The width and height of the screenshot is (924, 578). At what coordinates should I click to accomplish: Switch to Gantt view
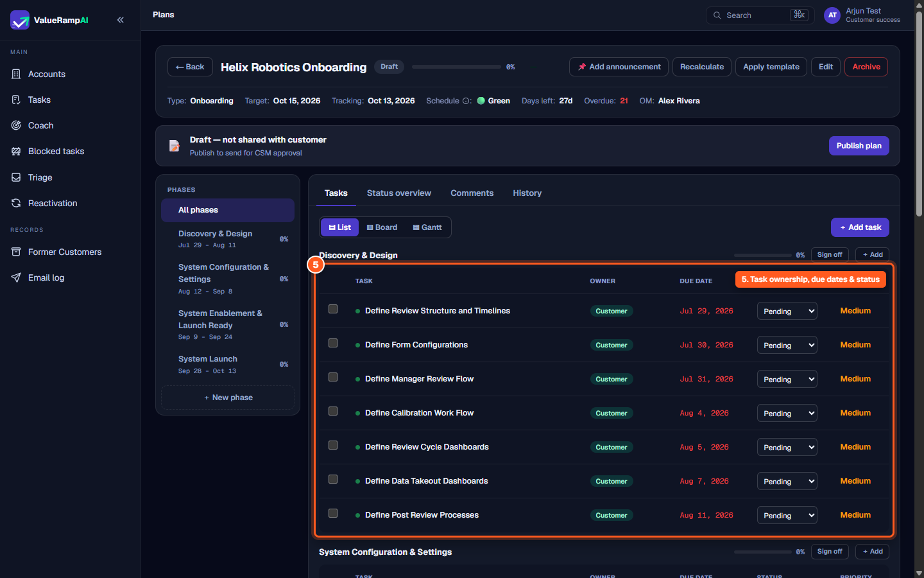coord(427,227)
